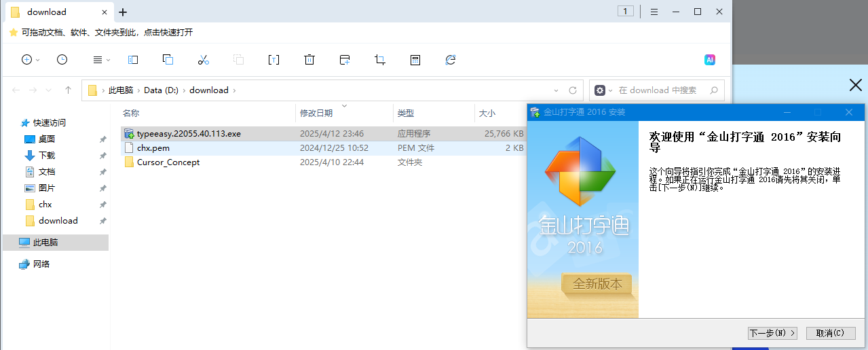Open download folder in sidebar

[x=58, y=221]
